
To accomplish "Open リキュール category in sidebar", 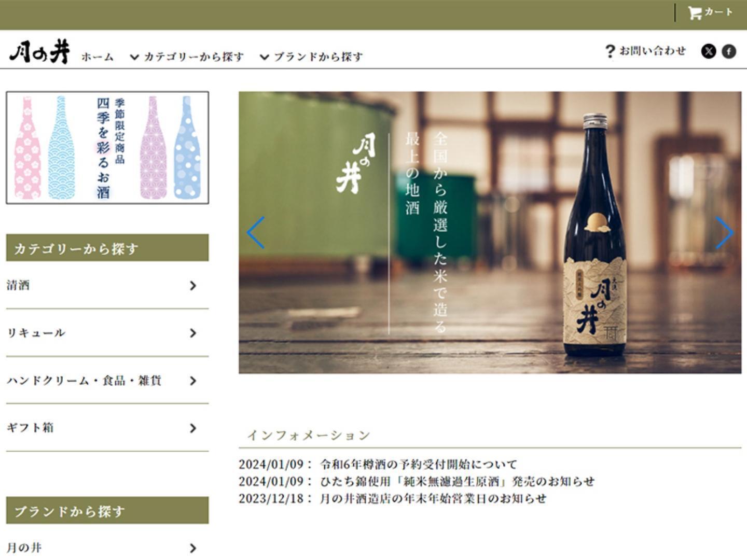I will point(107,333).
